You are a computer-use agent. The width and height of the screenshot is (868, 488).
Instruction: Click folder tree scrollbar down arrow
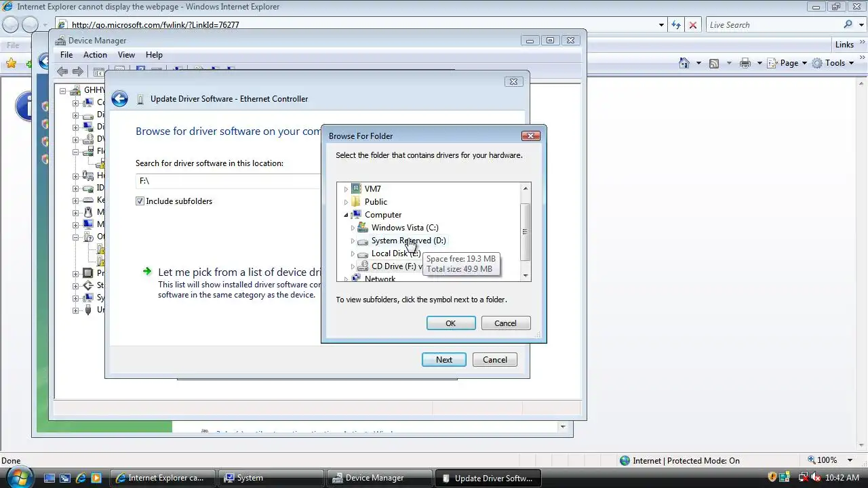click(525, 276)
